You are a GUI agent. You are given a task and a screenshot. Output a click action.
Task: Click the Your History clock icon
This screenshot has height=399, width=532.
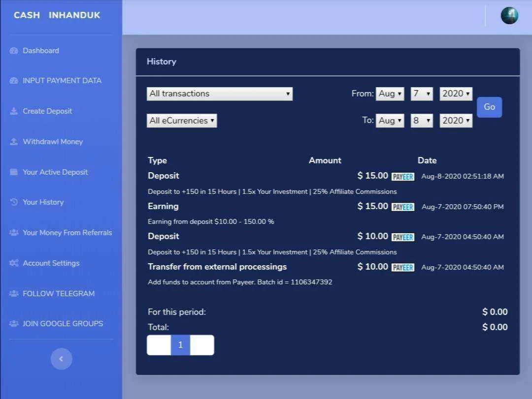[x=14, y=202]
